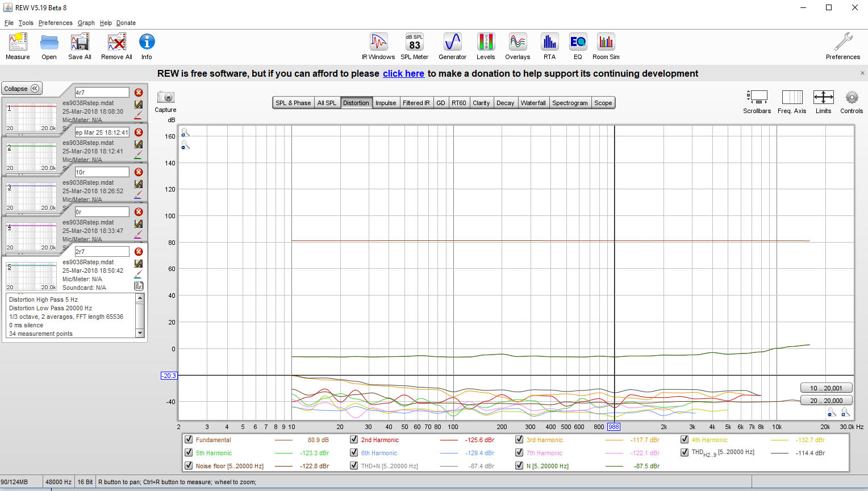Click Remove All measurements icon
Screen dimensions: 868x491
[x=116, y=42]
